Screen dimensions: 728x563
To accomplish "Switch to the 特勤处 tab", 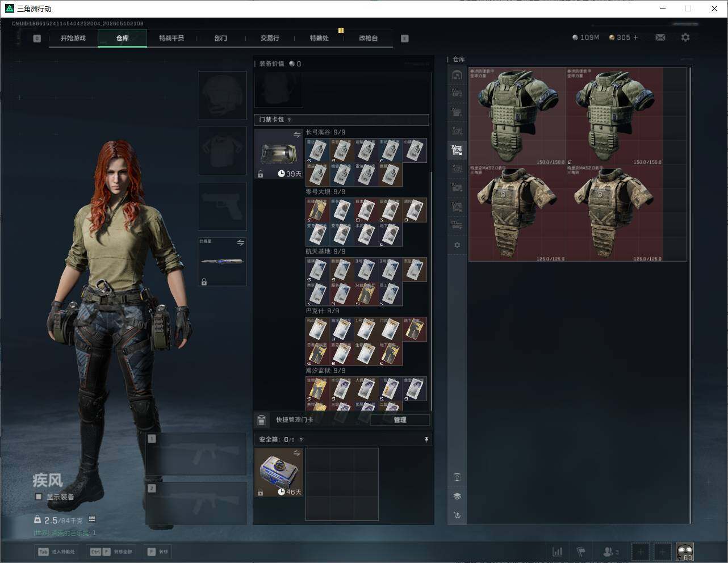I will [319, 38].
